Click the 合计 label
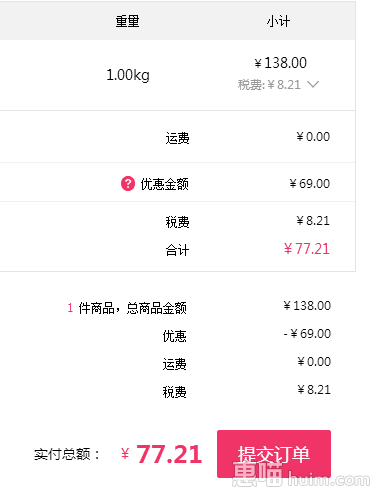 (177, 250)
